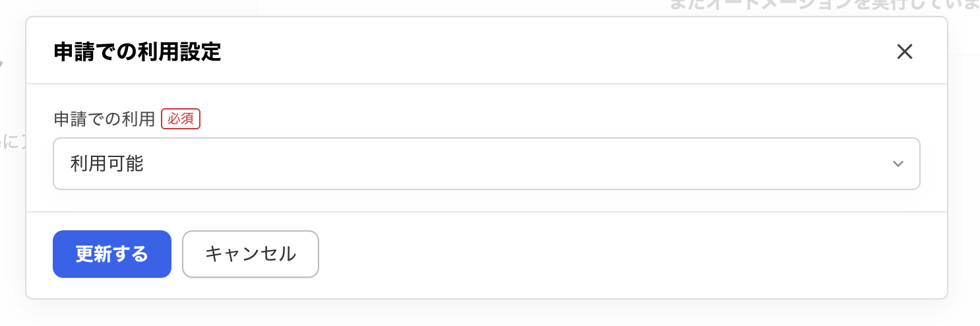Open the 利用可能 combo box
This screenshot has height=326, width=980.
tap(486, 164)
